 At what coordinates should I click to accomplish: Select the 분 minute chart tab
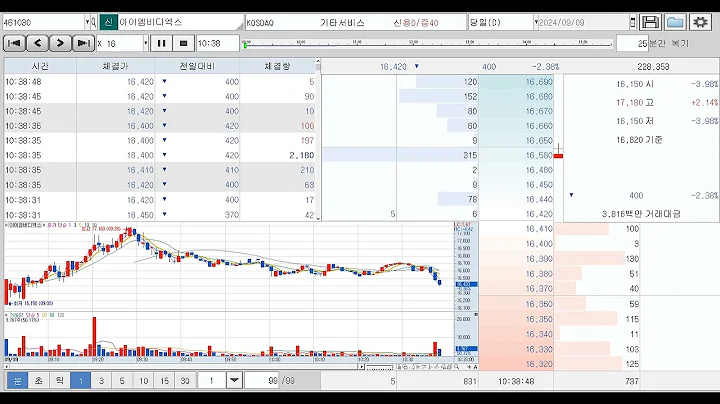[x=17, y=381]
